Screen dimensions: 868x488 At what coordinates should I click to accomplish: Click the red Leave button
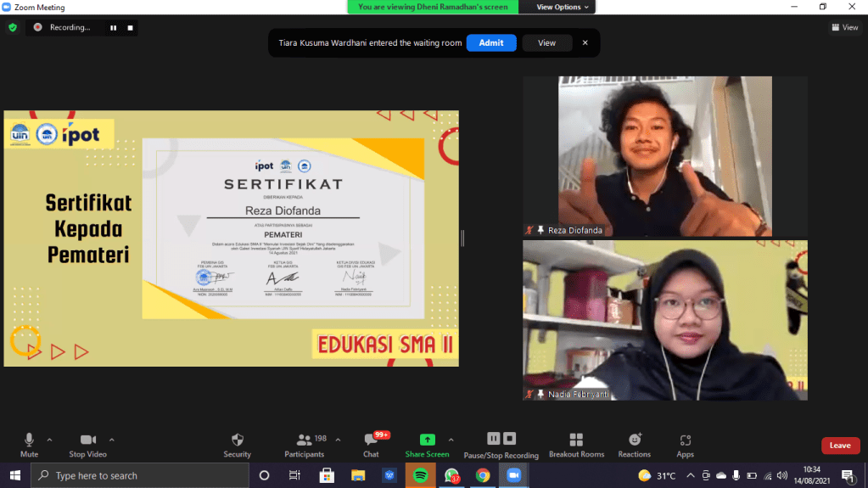pos(839,446)
